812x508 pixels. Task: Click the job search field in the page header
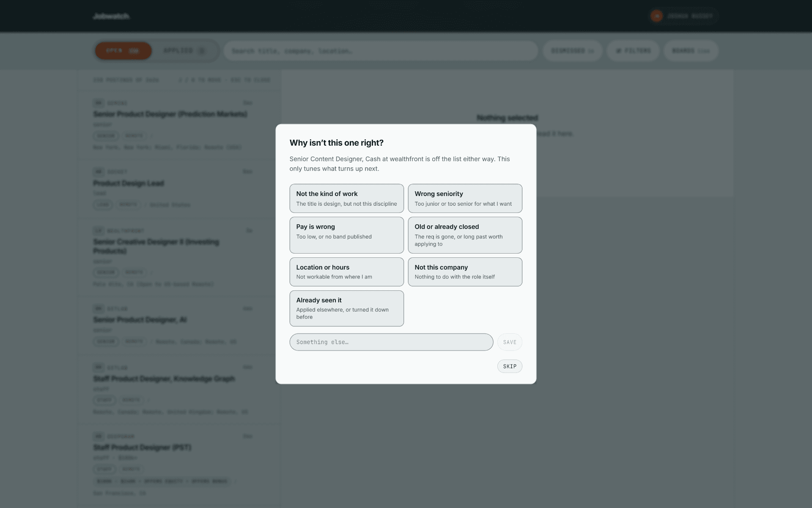pyautogui.click(x=381, y=51)
